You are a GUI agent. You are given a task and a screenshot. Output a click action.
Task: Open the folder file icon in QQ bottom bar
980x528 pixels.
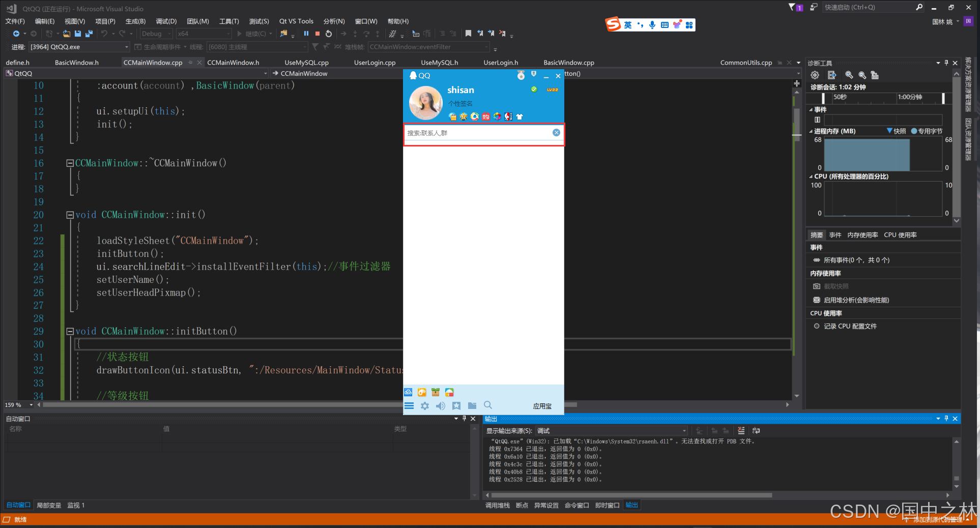pos(472,405)
